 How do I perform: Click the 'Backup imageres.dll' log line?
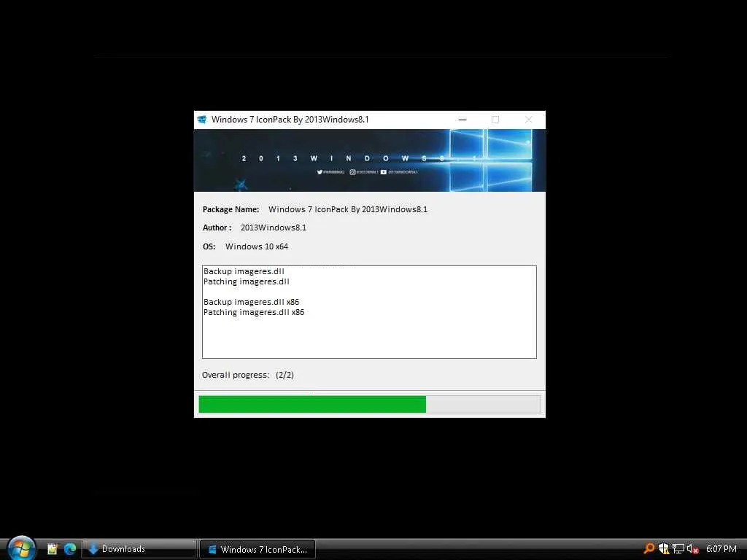click(244, 271)
